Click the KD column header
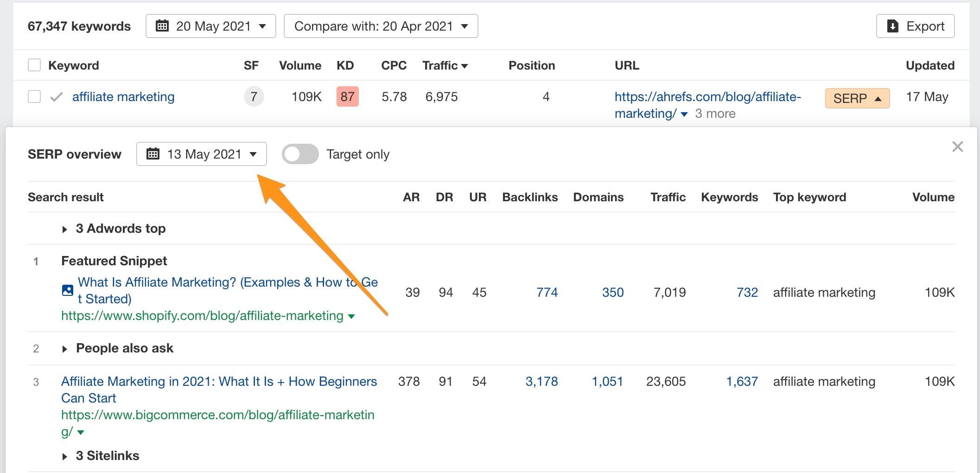 point(345,65)
